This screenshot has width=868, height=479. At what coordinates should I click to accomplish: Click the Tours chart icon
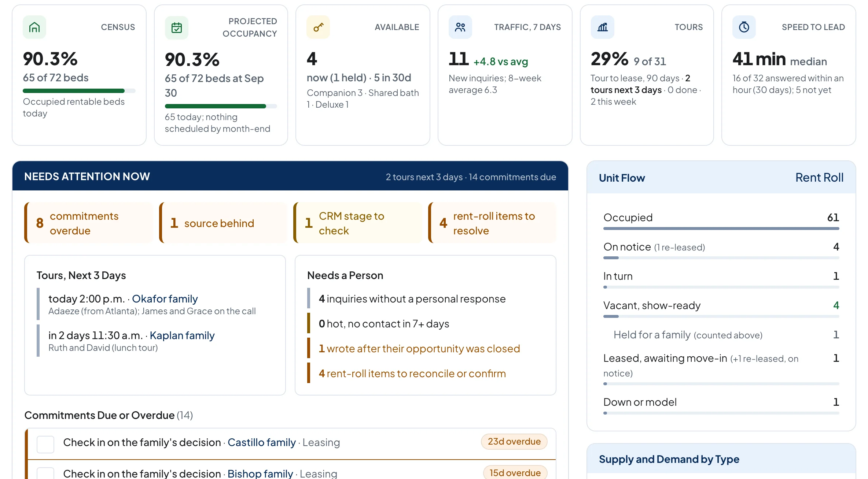603,27
